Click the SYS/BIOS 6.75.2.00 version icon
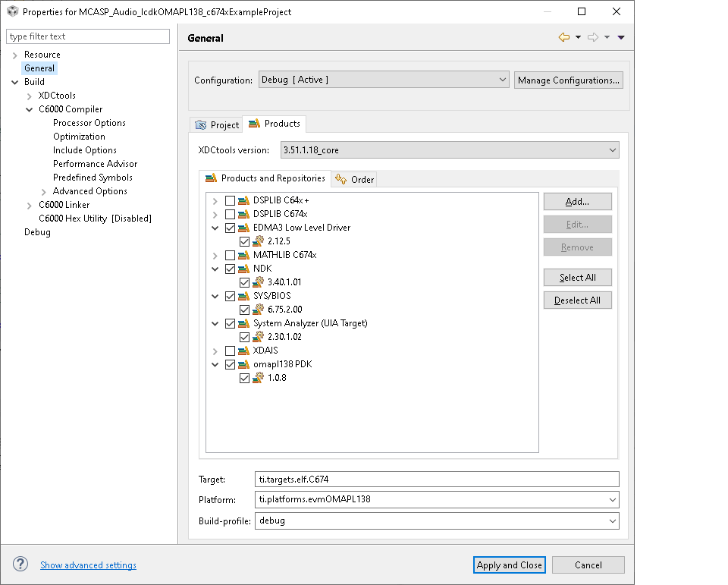 (258, 310)
